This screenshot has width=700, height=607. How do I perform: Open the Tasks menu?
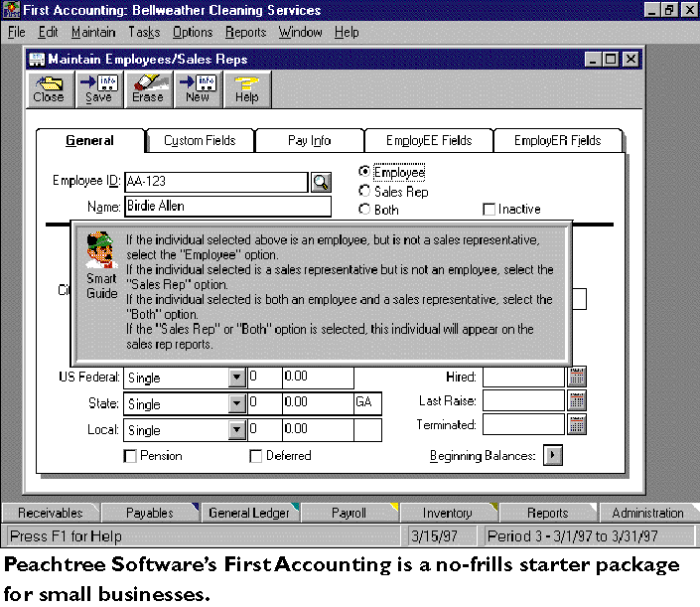144,32
